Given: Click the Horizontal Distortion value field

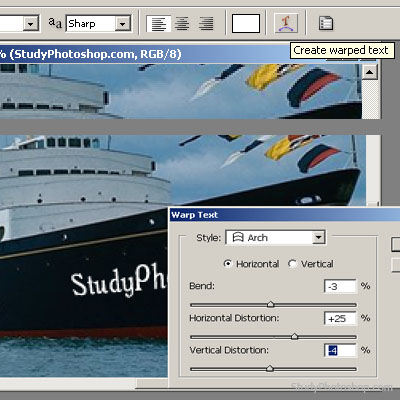Looking at the screenshot, I should pos(340,318).
